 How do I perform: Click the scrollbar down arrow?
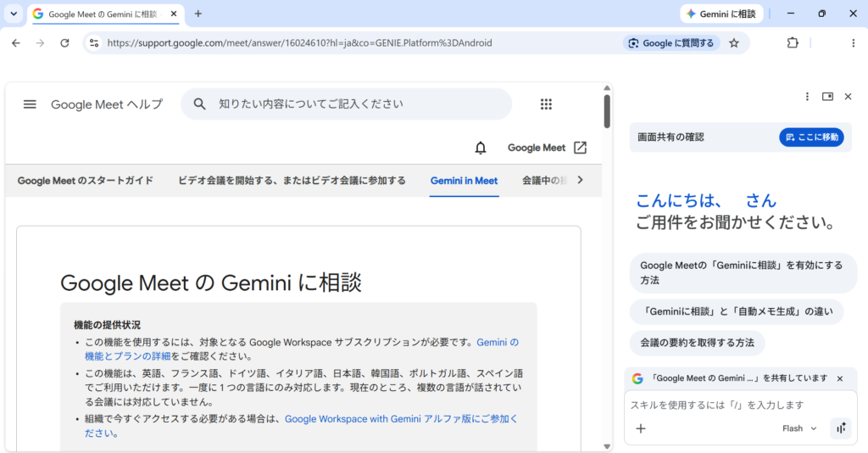pos(607,446)
